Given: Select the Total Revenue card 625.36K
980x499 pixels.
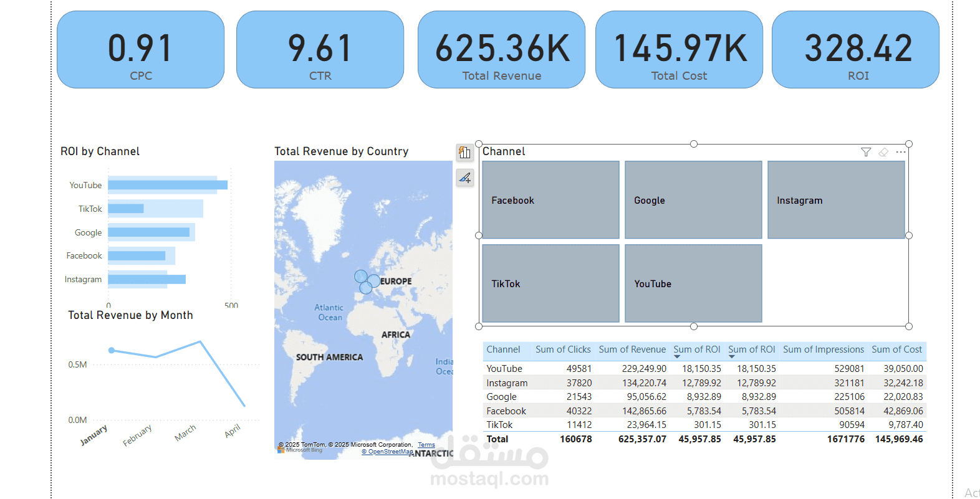Looking at the screenshot, I should coord(502,50).
